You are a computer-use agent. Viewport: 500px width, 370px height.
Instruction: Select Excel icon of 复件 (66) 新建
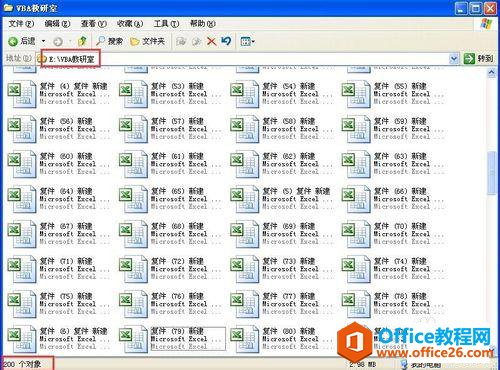(x=356, y=199)
